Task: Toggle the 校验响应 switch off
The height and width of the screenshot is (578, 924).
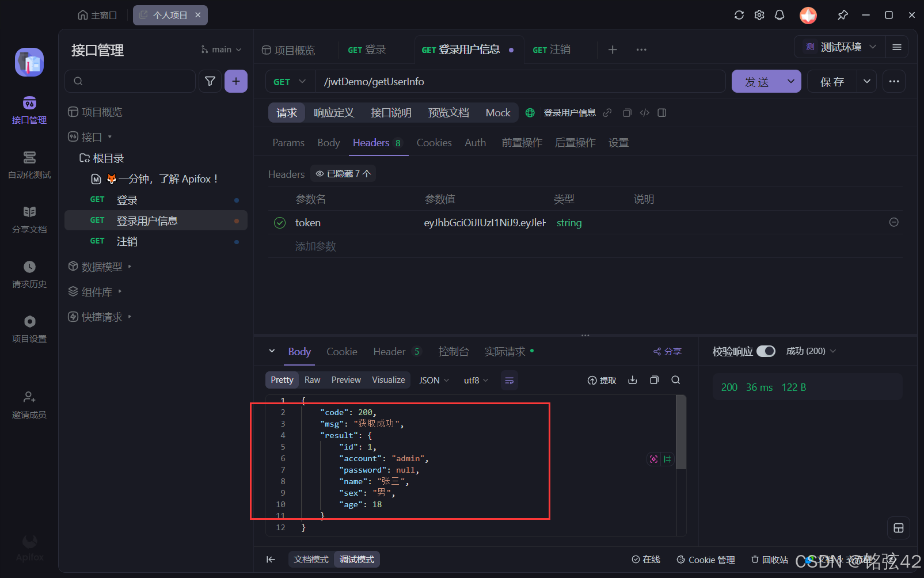Action: pos(766,351)
